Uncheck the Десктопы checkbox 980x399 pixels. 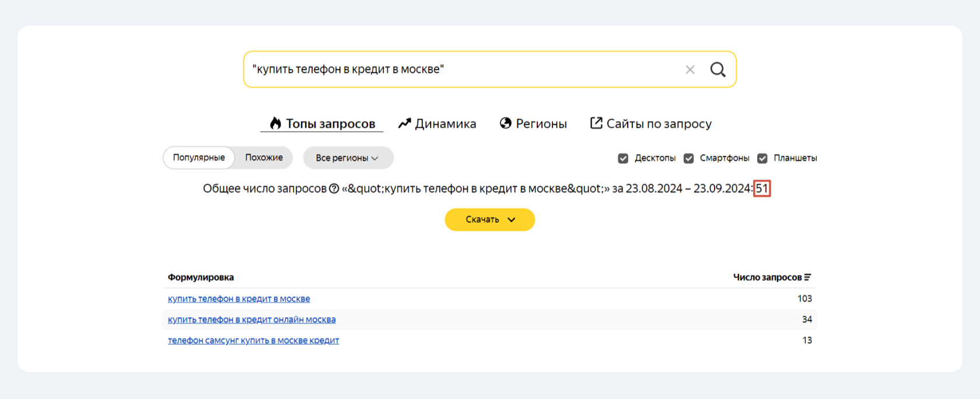point(623,159)
